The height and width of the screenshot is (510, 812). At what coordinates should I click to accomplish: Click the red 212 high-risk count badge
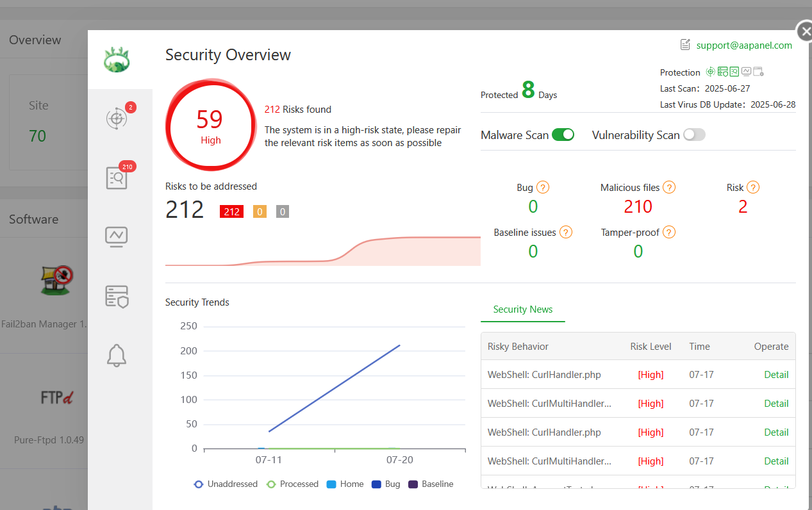click(231, 211)
